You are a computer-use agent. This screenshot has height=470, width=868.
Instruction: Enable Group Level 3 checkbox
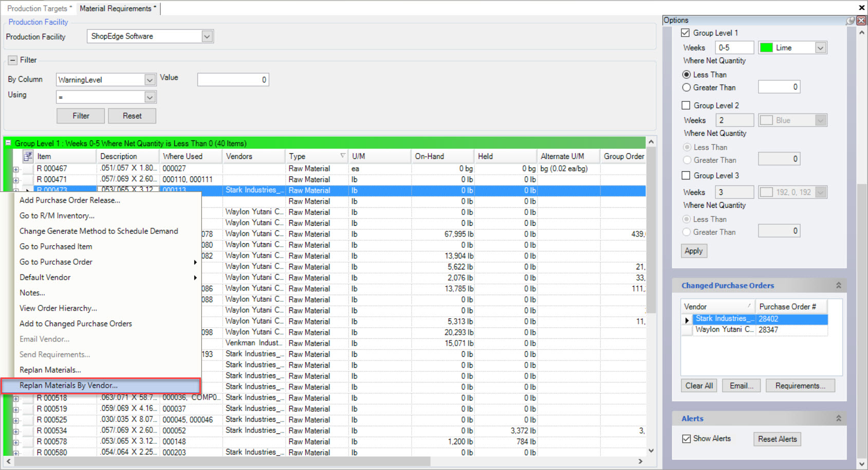click(x=686, y=175)
